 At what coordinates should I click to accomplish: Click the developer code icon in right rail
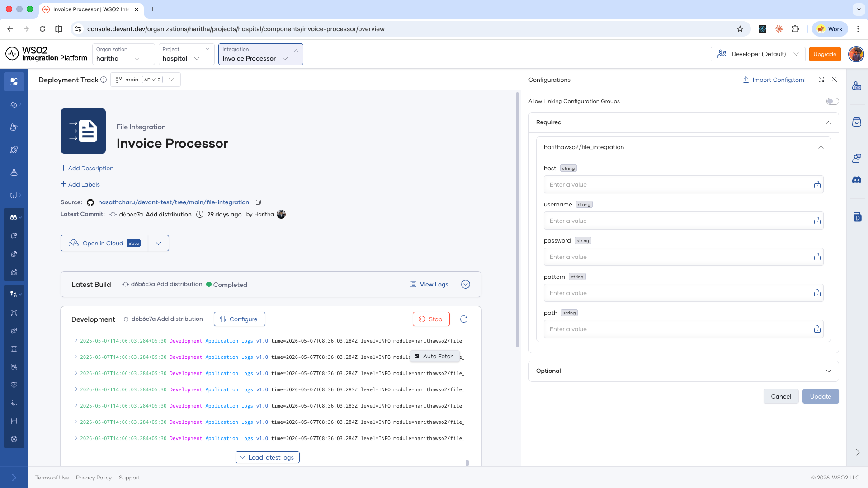857,86
